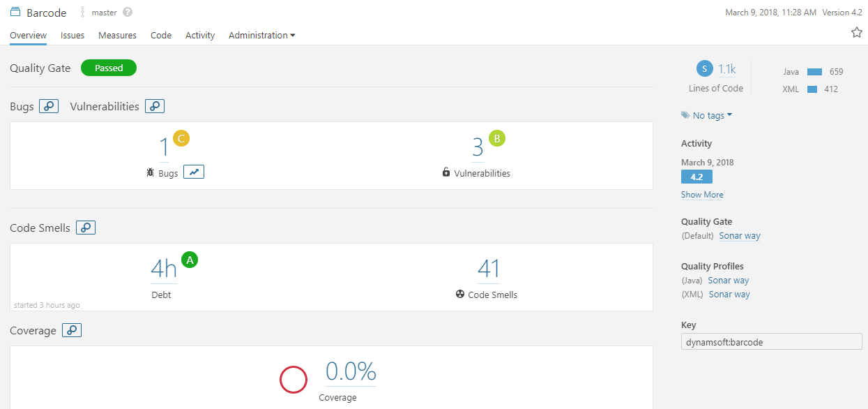
Task: Expand the Administration dropdown menu
Action: [x=261, y=36]
